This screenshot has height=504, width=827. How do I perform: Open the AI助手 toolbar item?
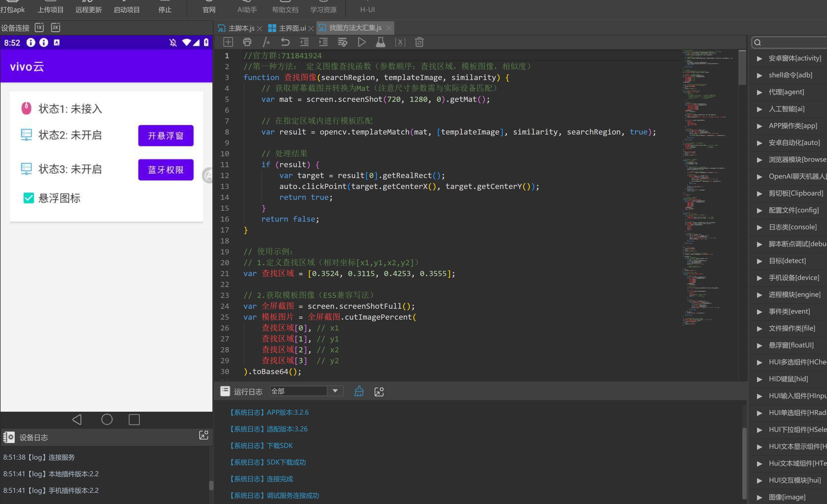click(x=247, y=10)
